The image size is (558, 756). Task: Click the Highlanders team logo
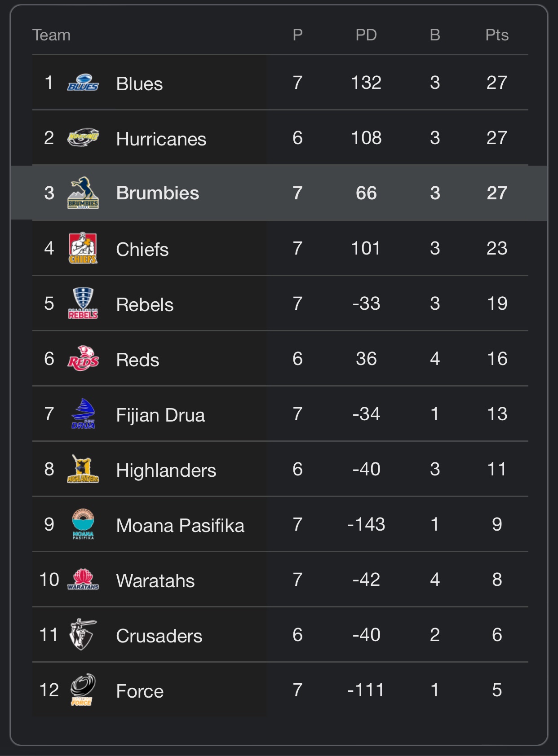tap(83, 469)
